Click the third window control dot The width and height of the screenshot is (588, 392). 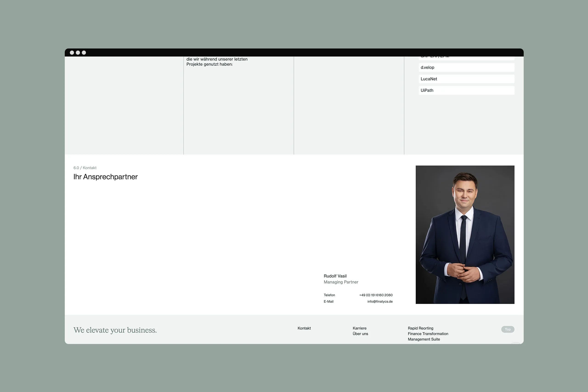tap(84, 52)
